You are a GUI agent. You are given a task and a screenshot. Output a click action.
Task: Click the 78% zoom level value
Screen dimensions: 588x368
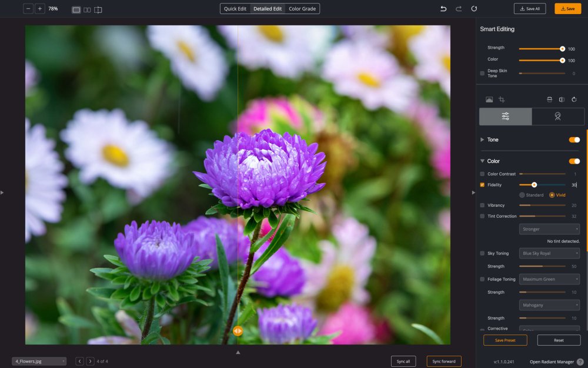54,9
